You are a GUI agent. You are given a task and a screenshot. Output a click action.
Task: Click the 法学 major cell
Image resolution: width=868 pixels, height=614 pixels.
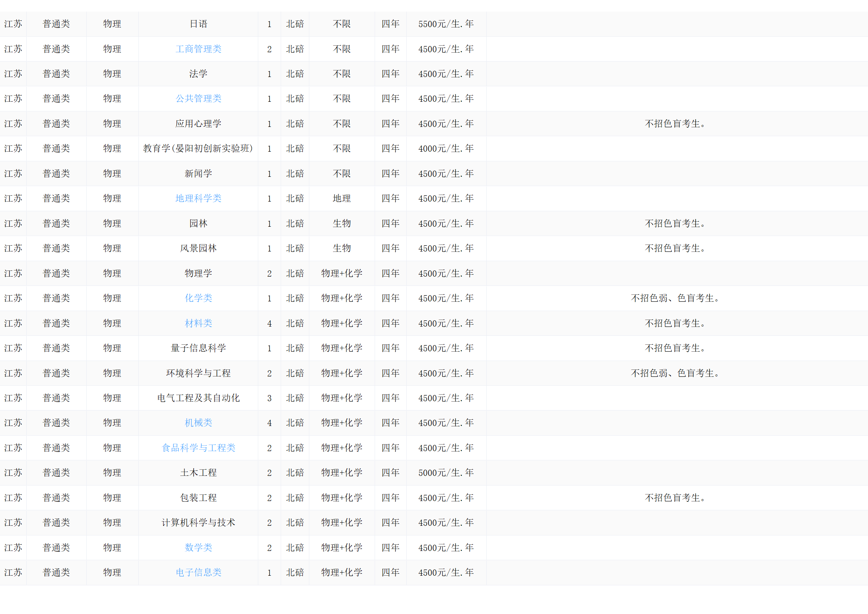tap(198, 74)
